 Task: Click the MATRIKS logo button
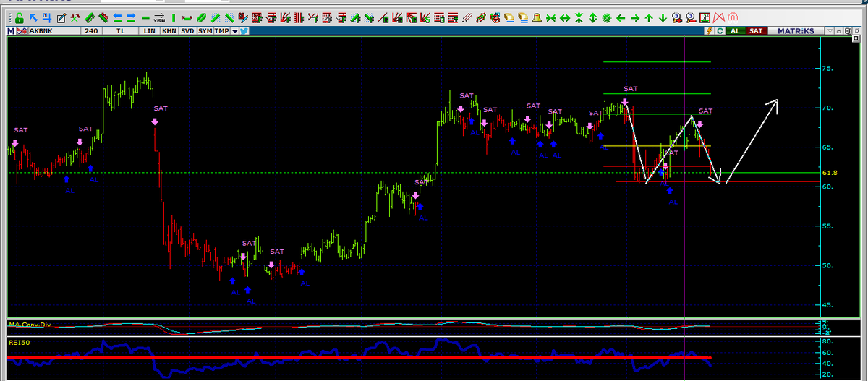796,31
